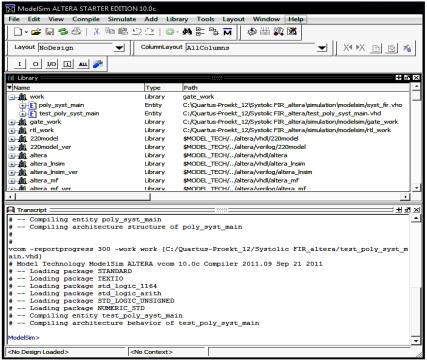Expand the test_poly_syst_main entity

22,114
